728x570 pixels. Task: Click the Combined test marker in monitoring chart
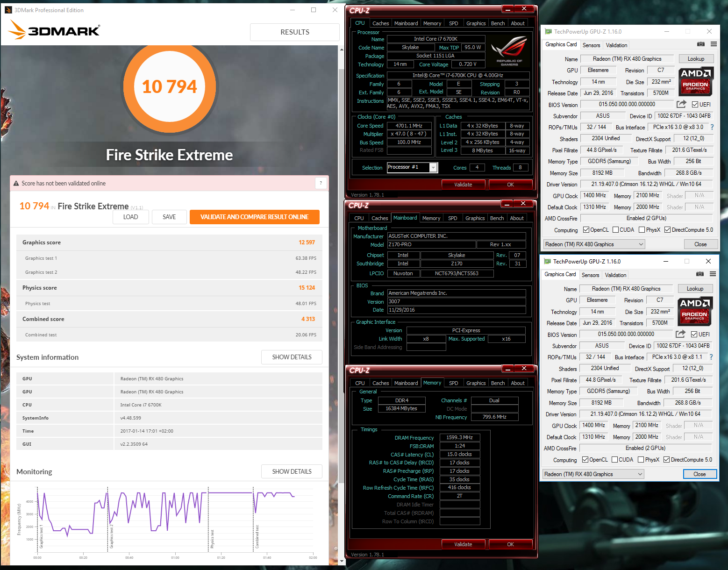pyautogui.click(x=257, y=536)
